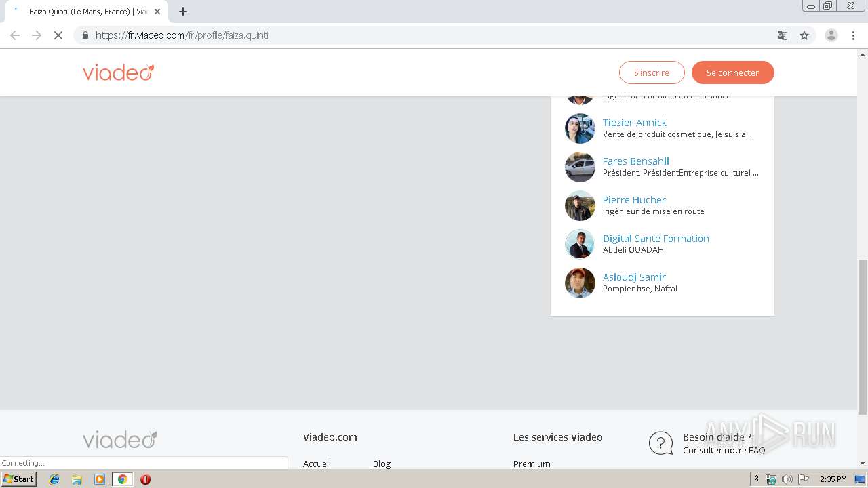Click the site lock security icon
Image resolution: width=868 pixels, height=488 pixels.
(85, 35)
